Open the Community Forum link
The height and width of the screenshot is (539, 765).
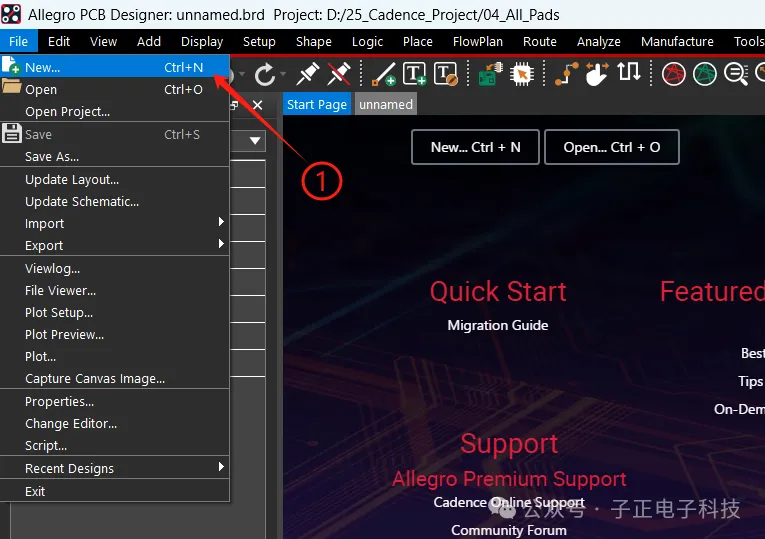click(509, 530)
